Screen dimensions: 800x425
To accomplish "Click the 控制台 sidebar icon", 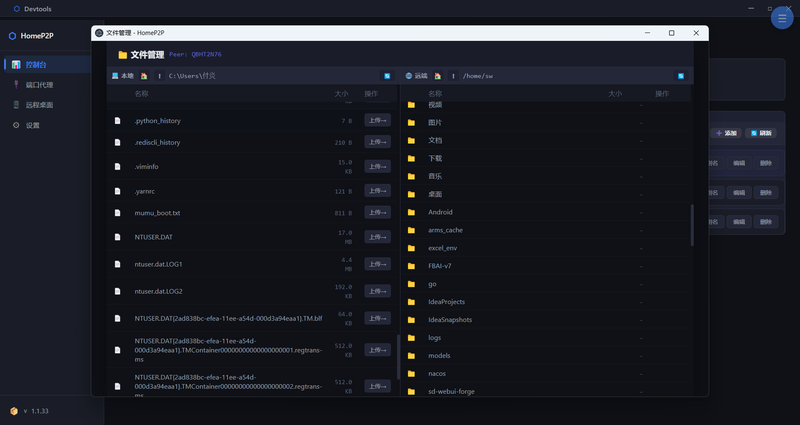I will (x=16, y=65).
